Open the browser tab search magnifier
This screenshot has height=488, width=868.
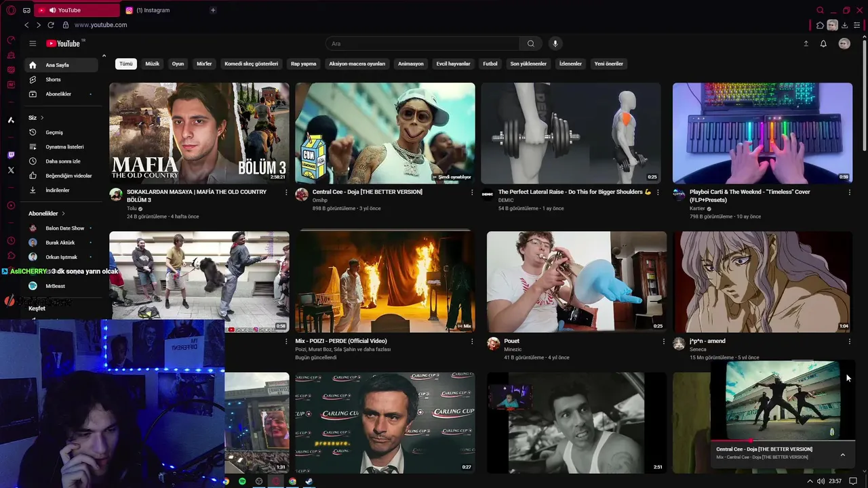point(820,10)
